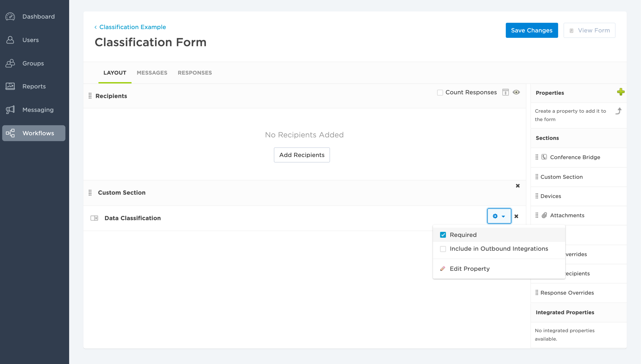Switch to the Responses tab
The height and width of the screenshot is (364, 641).
(195, 73)
